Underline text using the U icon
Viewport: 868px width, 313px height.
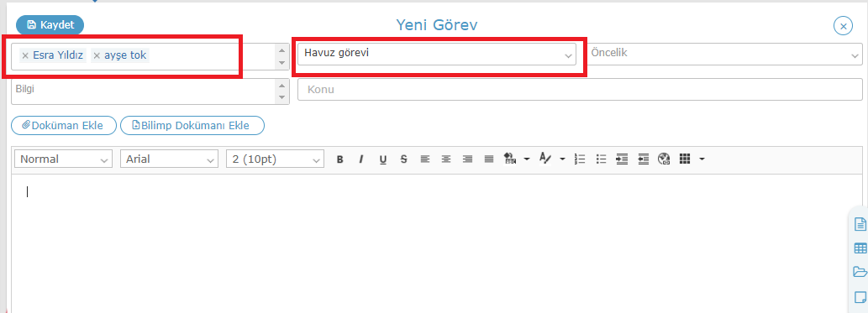point(382,159)
